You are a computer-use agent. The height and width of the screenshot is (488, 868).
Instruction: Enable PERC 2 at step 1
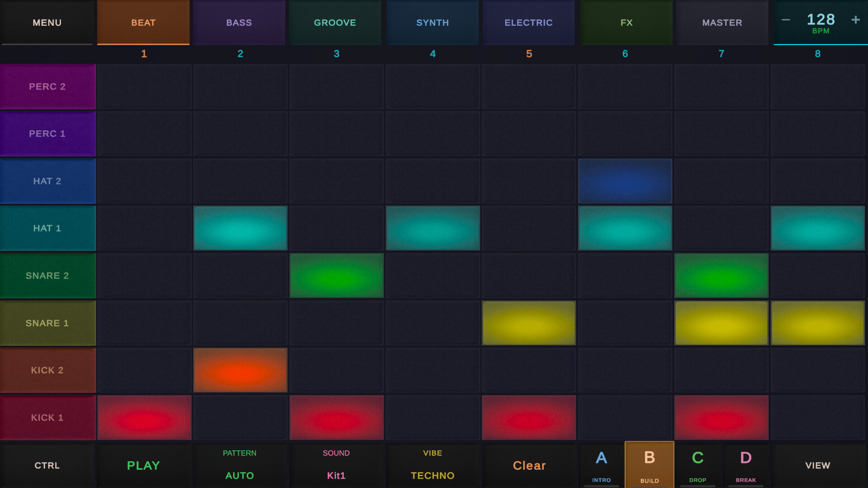[144, 86]
